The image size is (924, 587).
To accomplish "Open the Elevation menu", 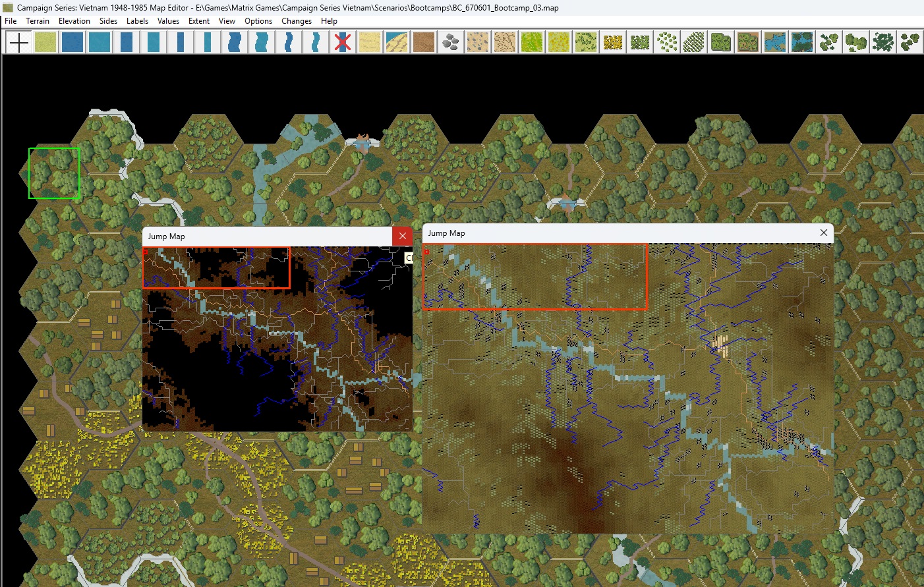I will (74, 21).
